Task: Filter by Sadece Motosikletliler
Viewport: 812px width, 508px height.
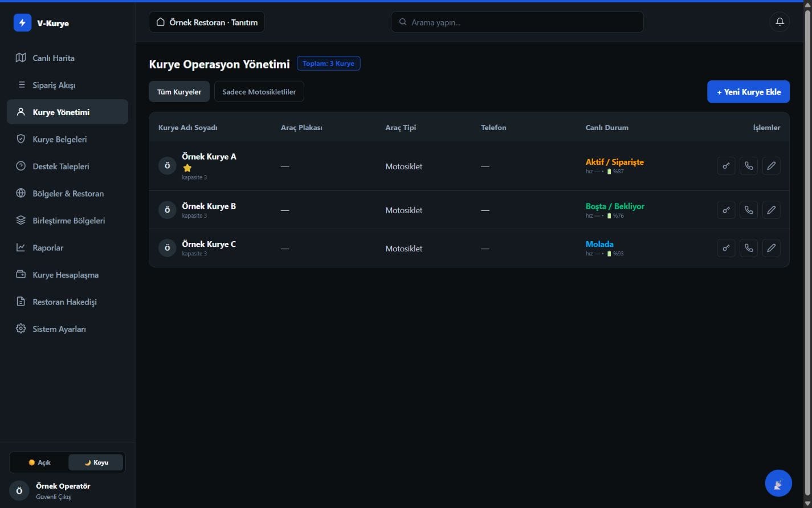Action: 259,92
